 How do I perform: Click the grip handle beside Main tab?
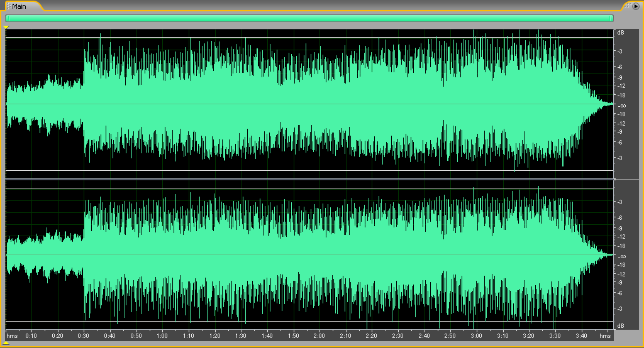[x=9, y=6]
